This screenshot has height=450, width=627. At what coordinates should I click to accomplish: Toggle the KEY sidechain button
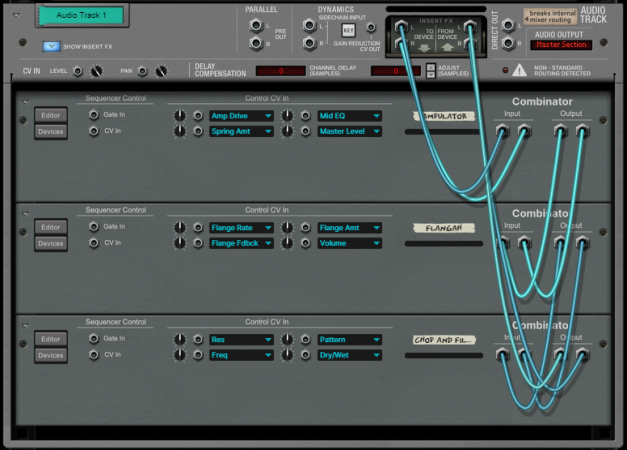(x=348, y=30)
